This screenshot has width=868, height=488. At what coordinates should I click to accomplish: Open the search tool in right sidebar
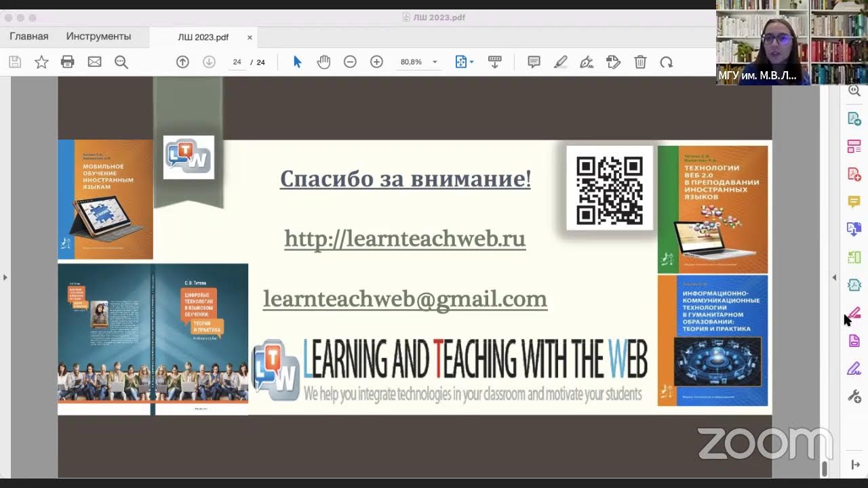[x=854, y=91]
